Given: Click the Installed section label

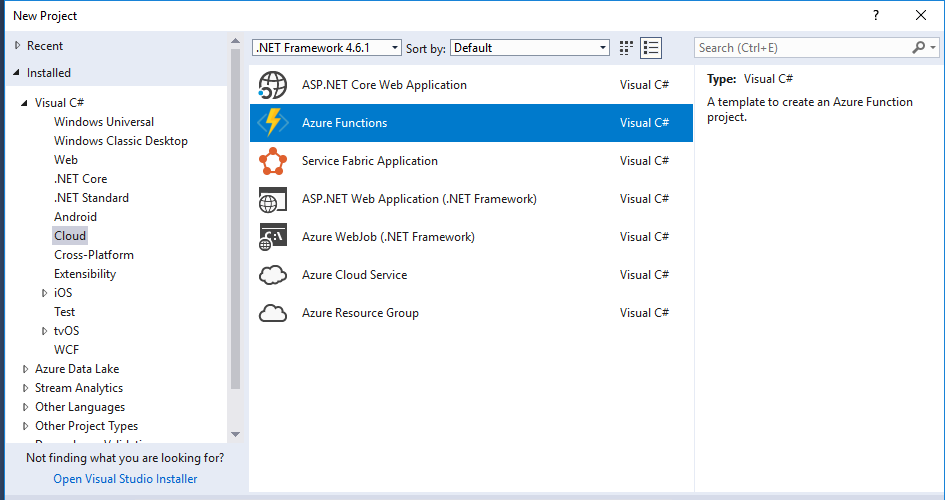Looking at the screenshot, I should click(x=49, y=73).
